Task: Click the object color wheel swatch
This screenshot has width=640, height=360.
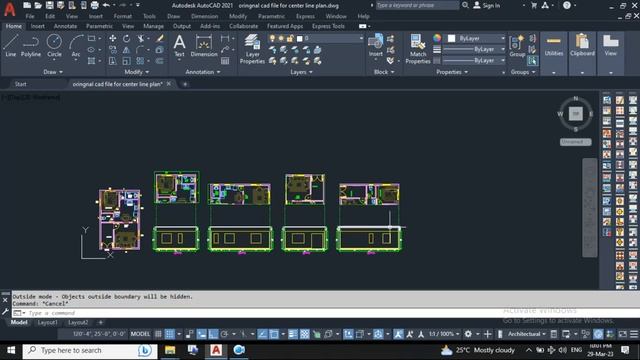Action: click(x=437, y=38)
